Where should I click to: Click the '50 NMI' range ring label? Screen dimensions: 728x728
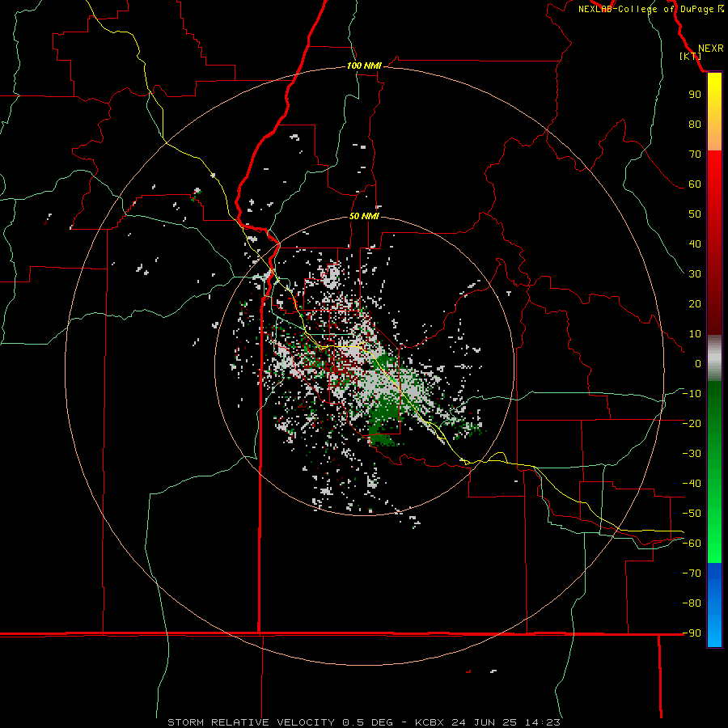pos(364,216)
